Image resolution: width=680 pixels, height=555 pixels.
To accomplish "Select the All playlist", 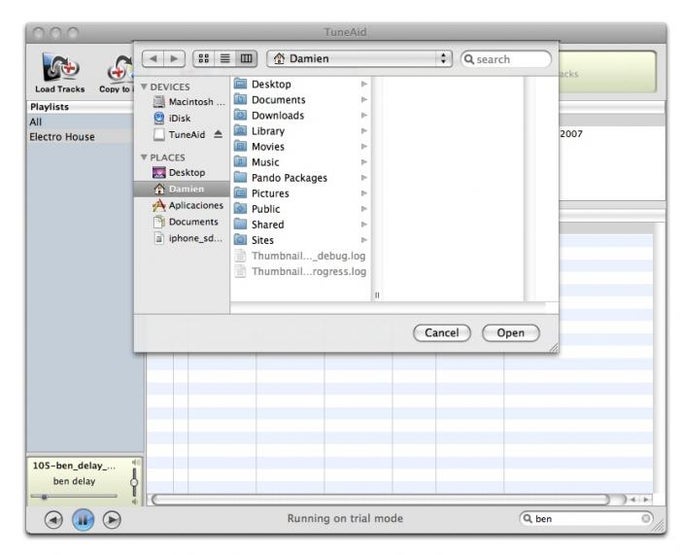I will tap(80, 122).
